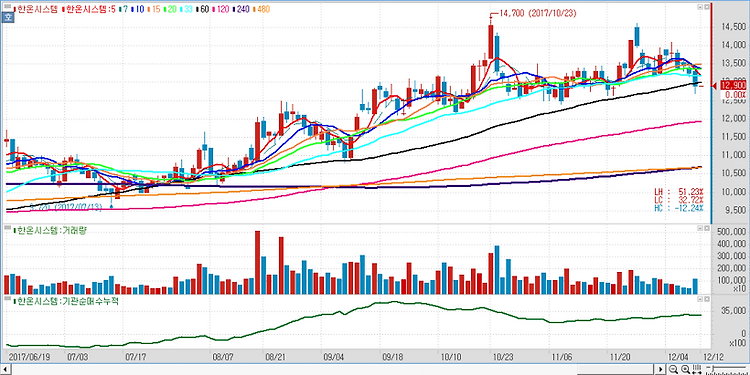Click the current price tag 12,900

(732, 86)
